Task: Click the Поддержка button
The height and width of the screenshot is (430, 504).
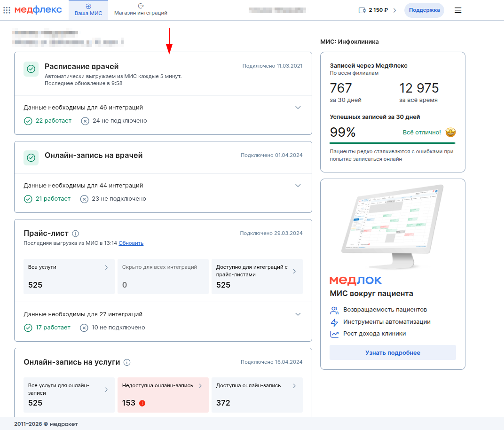Action: [x=424, y=10]
